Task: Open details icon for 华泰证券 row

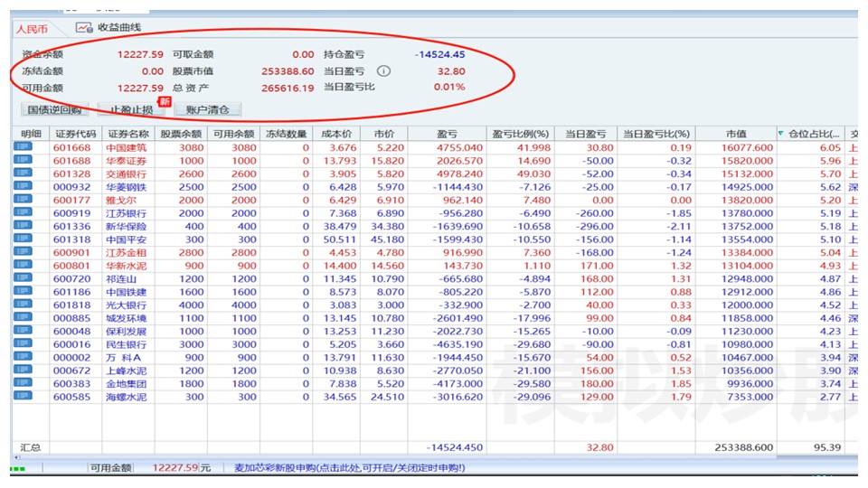Action: [23, 160]
